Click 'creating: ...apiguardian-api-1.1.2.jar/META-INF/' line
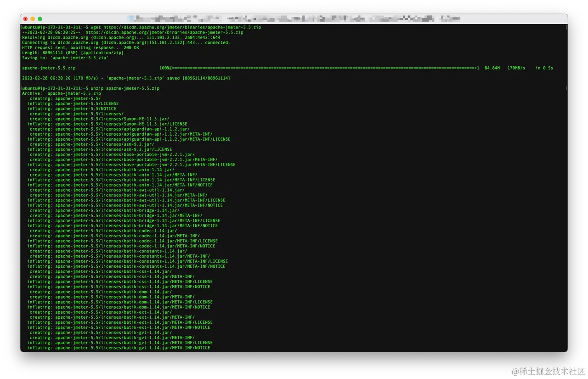Image resolution: width=588 pixels, height=379 pixels. pos(121,134)
